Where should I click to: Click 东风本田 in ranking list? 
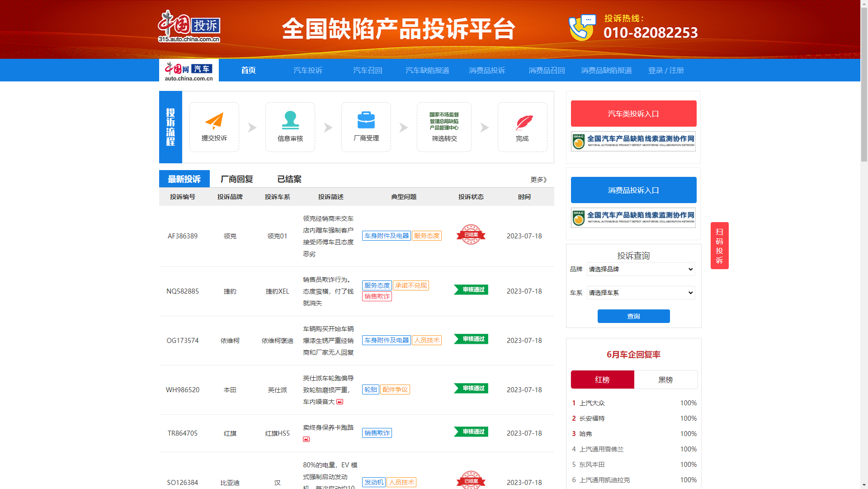click(x=592, y=465)
